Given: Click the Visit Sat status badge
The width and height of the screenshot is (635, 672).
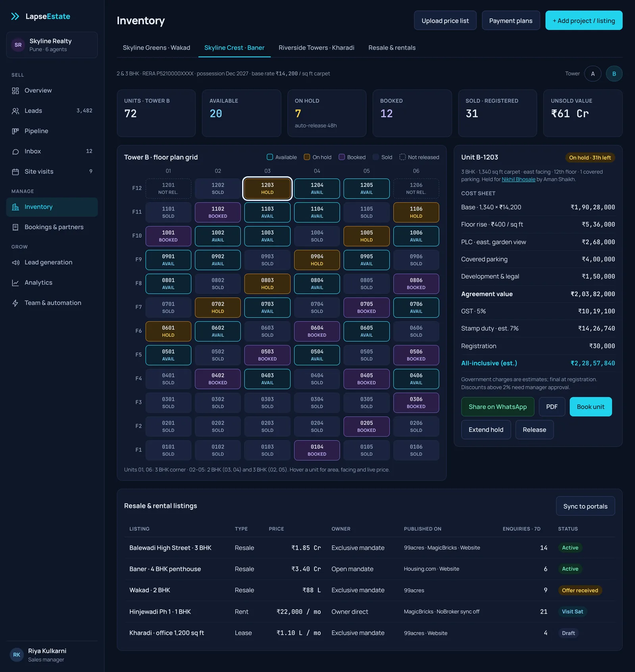Looking at the screenshot, I should [x=572, y=612].
